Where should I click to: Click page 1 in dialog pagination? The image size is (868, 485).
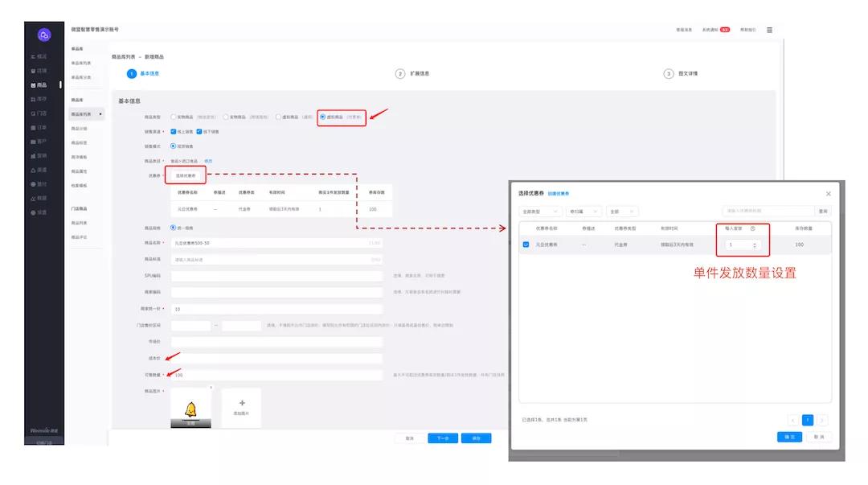coord(808,420)
